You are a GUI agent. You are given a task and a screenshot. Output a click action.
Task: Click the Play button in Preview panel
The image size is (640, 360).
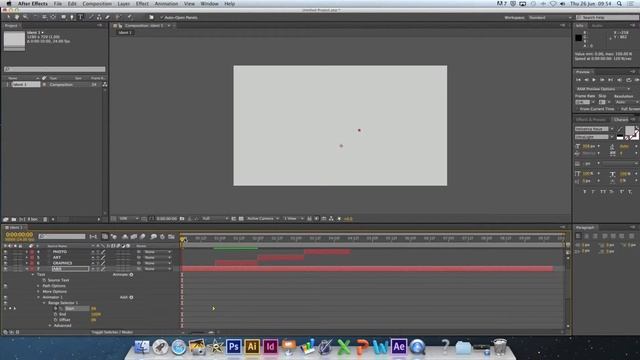coord(594,80)
